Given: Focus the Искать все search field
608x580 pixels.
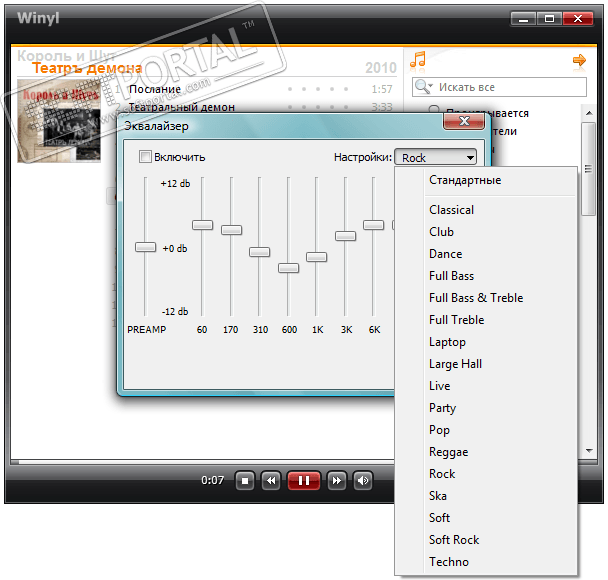Looking at the screenshot, I should (499, 87).
